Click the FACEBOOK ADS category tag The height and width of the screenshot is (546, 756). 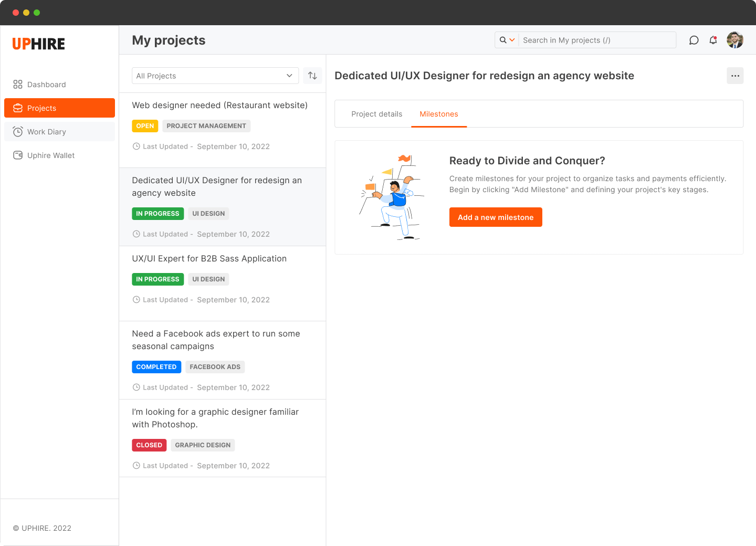pos(215,367)
